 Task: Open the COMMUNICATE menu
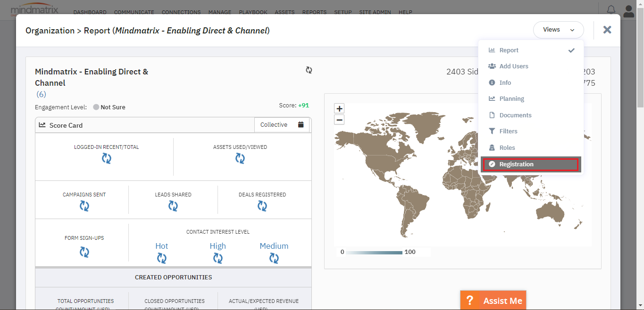tap(134, 12)
